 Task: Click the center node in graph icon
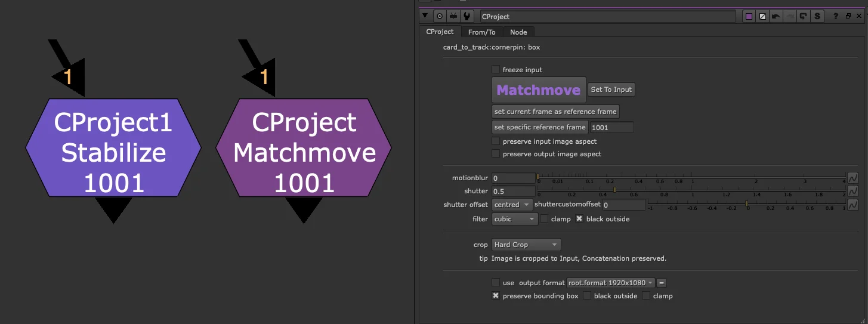(x=440, y=17)
